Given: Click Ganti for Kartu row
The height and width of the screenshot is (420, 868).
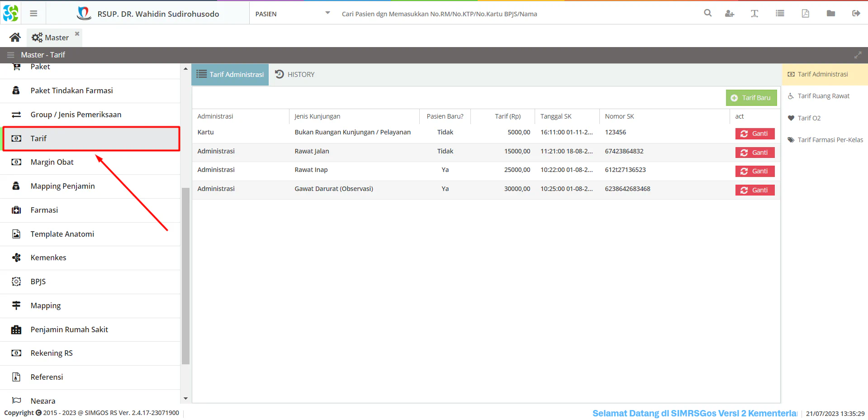Looking at the screenshot, I should (755, 134).
